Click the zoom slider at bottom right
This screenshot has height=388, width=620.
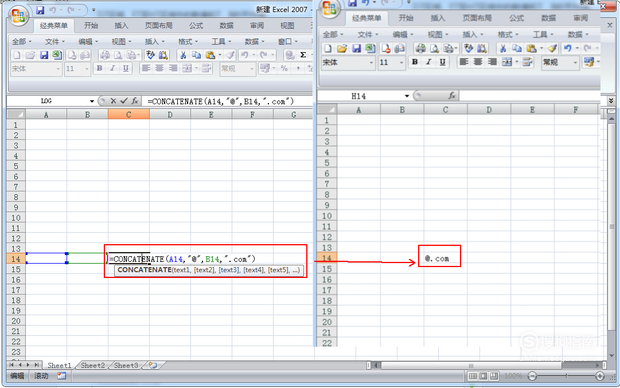coord(566,376)
